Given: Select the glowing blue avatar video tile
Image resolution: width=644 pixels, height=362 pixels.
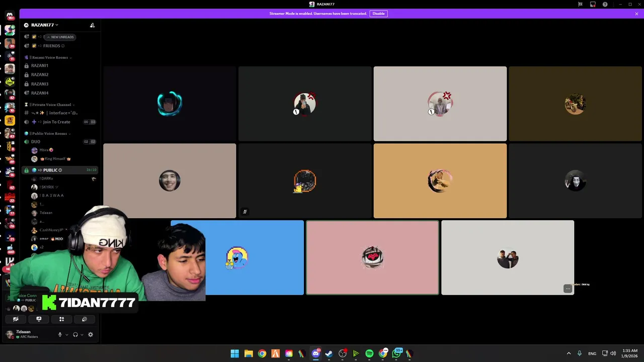Looking at the screenshot, I should point(170,104).
